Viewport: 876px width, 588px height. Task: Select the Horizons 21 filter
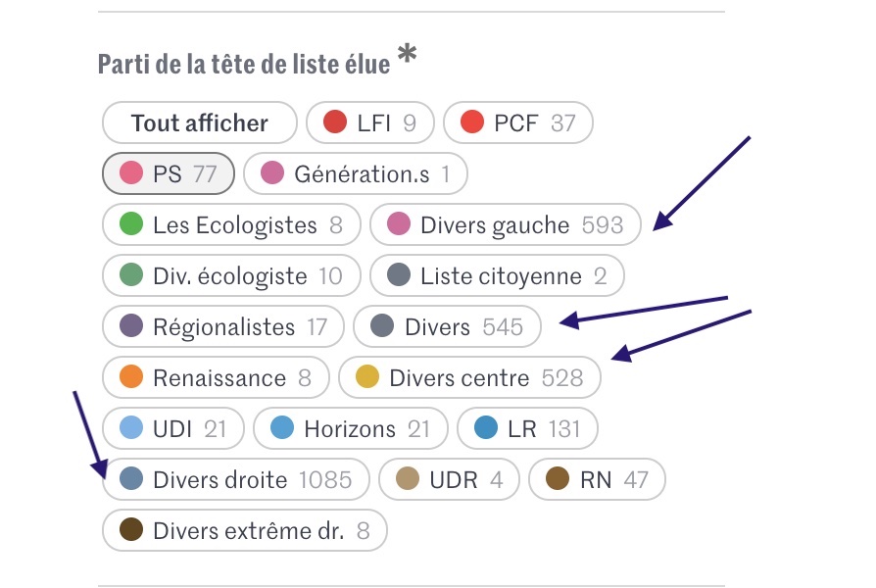point(350,428)
